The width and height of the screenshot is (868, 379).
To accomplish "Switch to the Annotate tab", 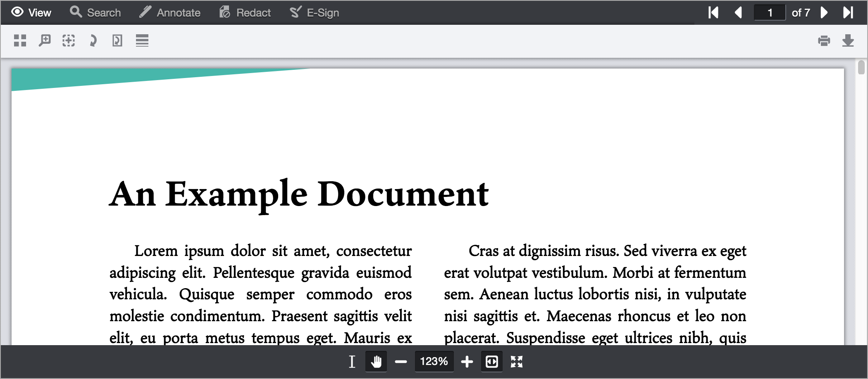I will click(170, 13).
